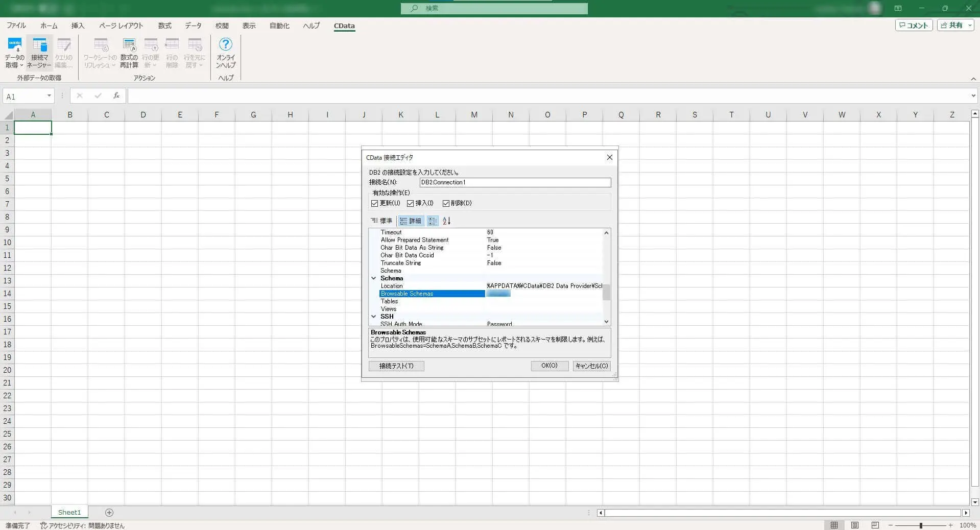Screen dimensions: 980x530
Task: Select the 標準 (Standard) view button
Action: coord(381,221)
